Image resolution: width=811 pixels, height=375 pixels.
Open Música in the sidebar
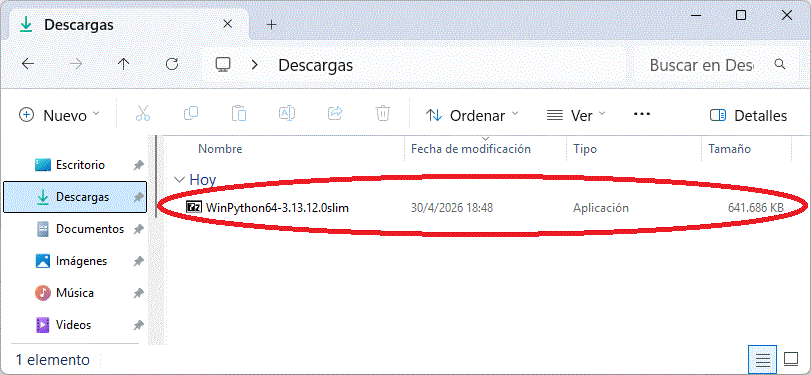(75, 293)
